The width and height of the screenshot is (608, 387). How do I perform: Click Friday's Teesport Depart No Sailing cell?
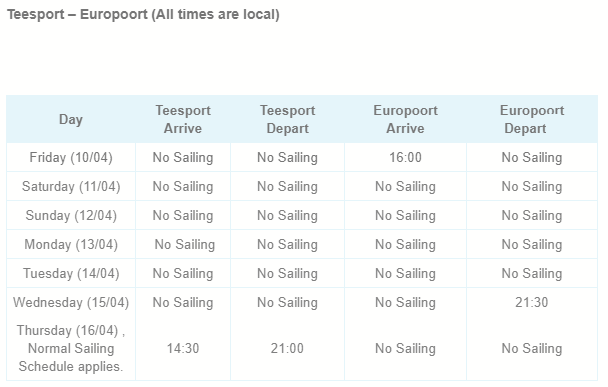tap(287, 157)
